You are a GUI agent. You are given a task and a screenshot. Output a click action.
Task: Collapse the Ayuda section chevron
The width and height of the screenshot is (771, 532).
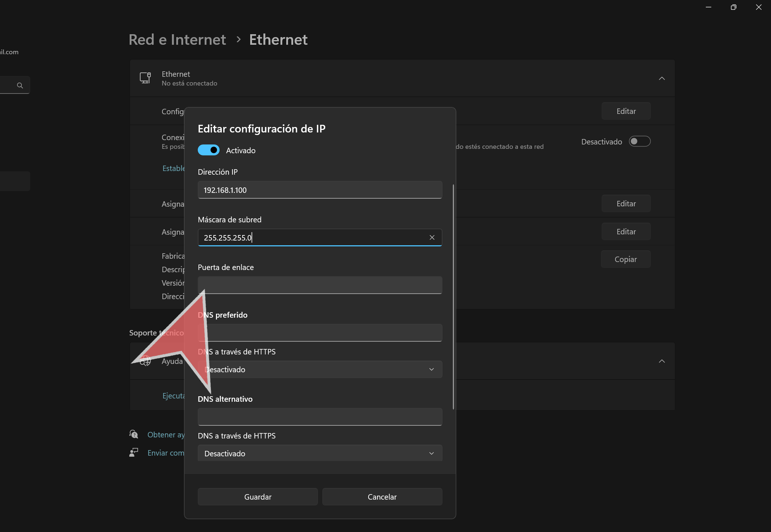662,361
